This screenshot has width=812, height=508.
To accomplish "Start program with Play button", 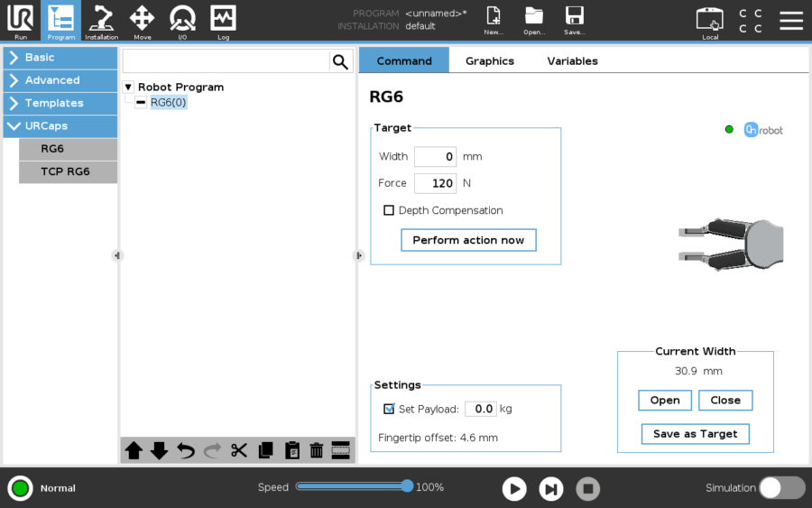I will click(x=514, y=488).
